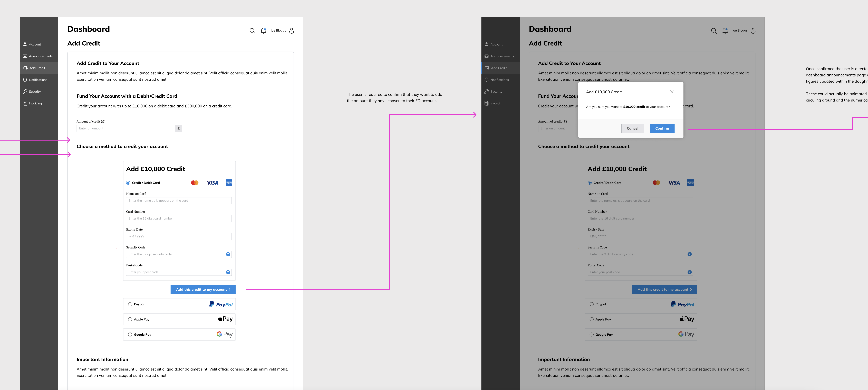Viewport: 868px width, 390px height.
Task: Select Google Pay radio option in left panel
Action: coord(130,334)
